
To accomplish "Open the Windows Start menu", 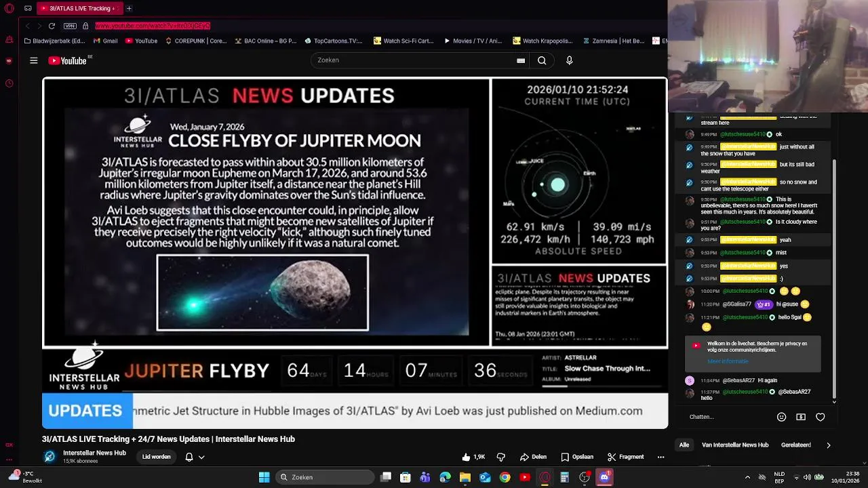I will pos(264,477).
